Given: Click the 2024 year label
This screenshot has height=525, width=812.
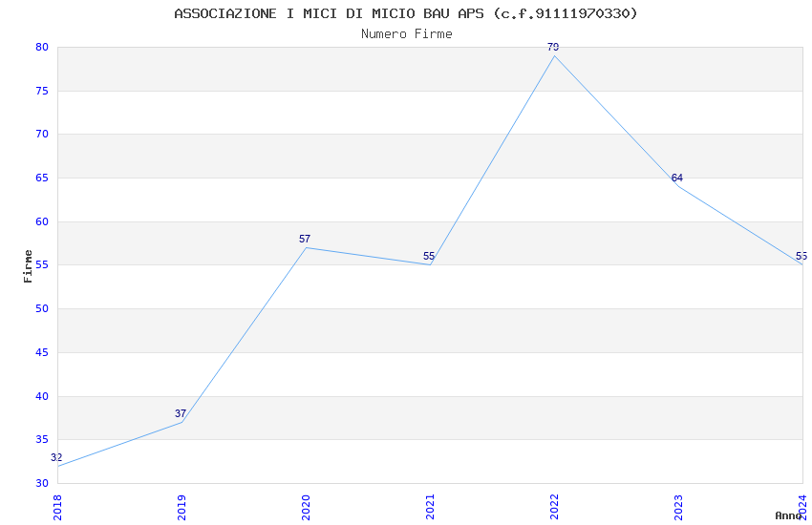Looking at the screenshot, I should (802, 508).
